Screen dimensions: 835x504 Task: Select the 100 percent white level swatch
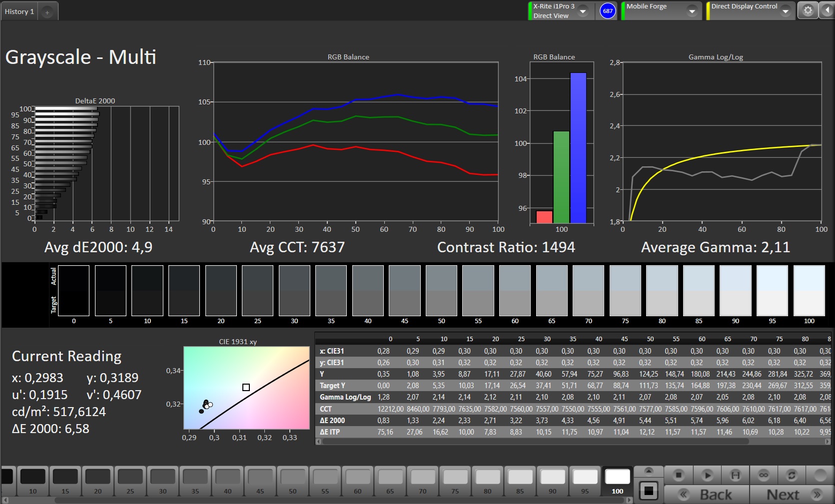point(617,481)
